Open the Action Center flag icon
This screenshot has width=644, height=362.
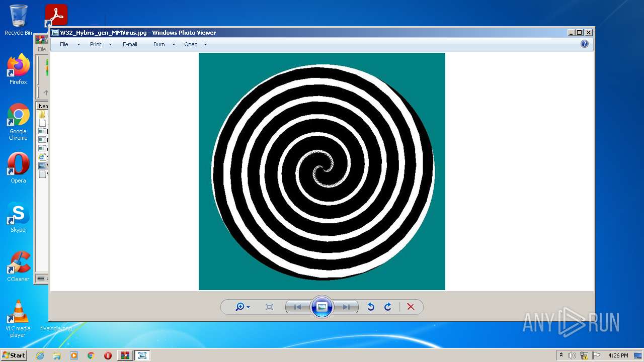(x=596, y=355)
